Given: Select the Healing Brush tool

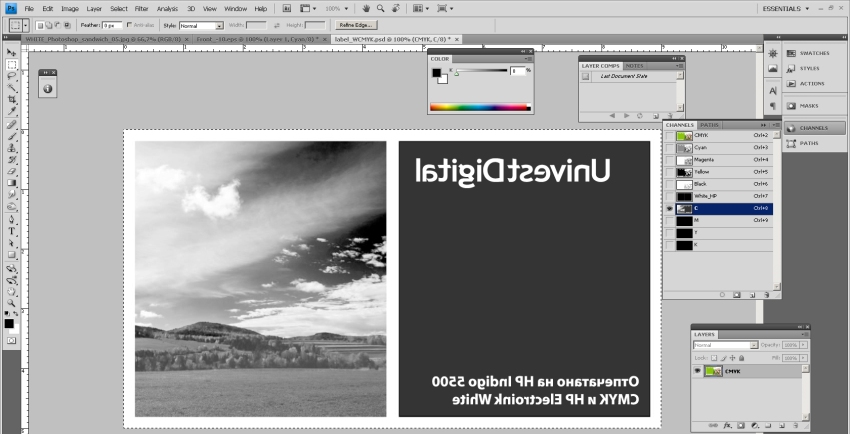Looking at the screenshot, I should point(11,125).
